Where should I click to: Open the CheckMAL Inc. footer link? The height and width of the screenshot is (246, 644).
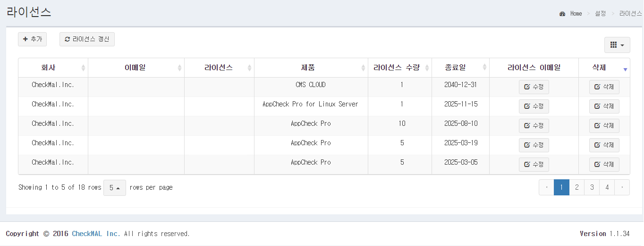tap(96, 234)
